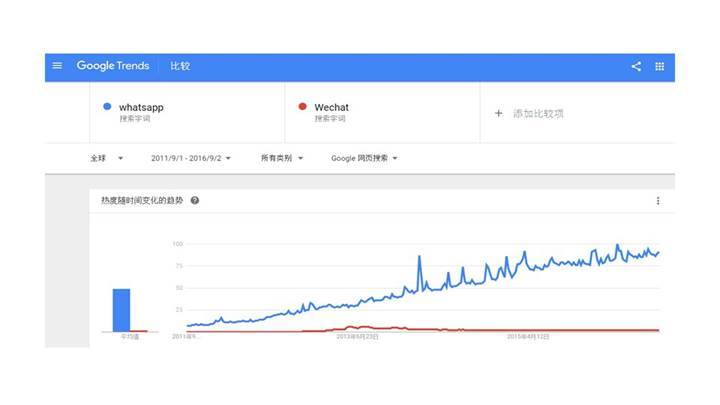The height and width of the screenshot is (405, 720).
Task: Click the blue dot beside whatsapp
Action: point(107,107)
